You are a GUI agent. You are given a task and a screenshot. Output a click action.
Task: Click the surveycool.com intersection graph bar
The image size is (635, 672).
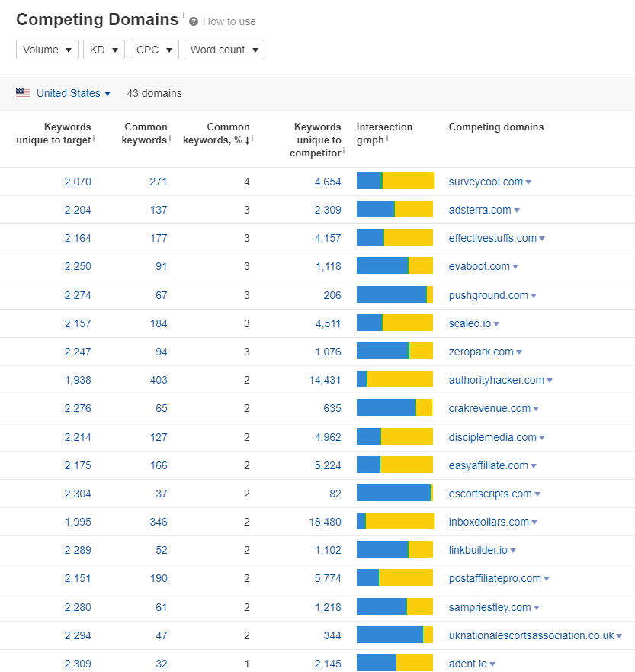coord(395,181)
